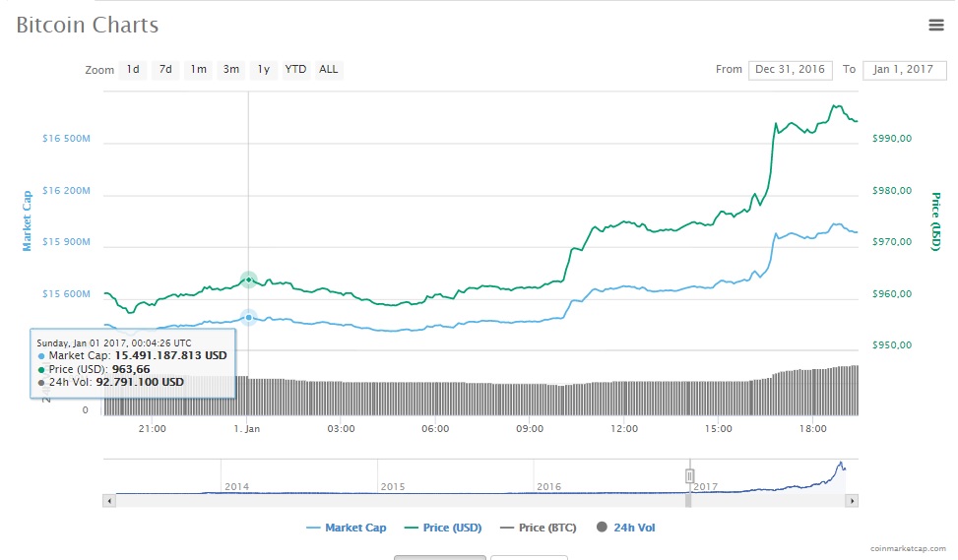Toggle Price (USD) series in legend

pos(444,528)
